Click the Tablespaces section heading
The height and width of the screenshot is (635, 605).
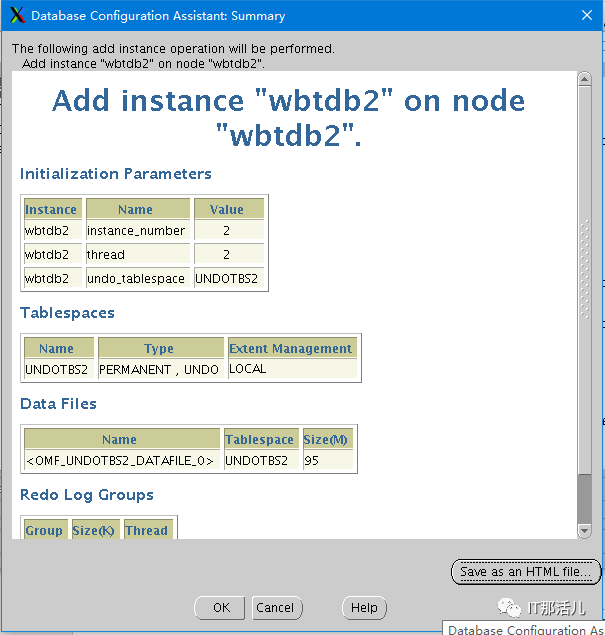click(x=67, y=313)
